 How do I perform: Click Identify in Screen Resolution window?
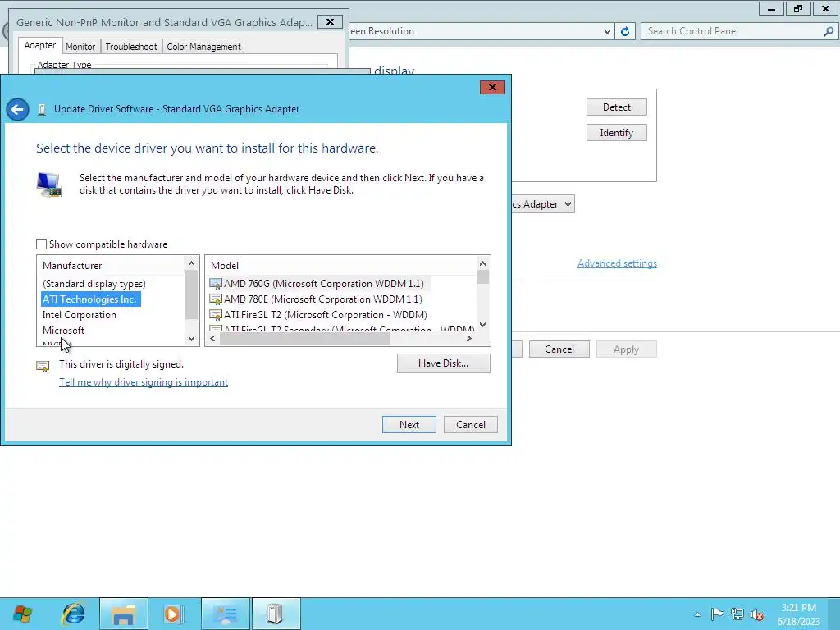point(617,133)
